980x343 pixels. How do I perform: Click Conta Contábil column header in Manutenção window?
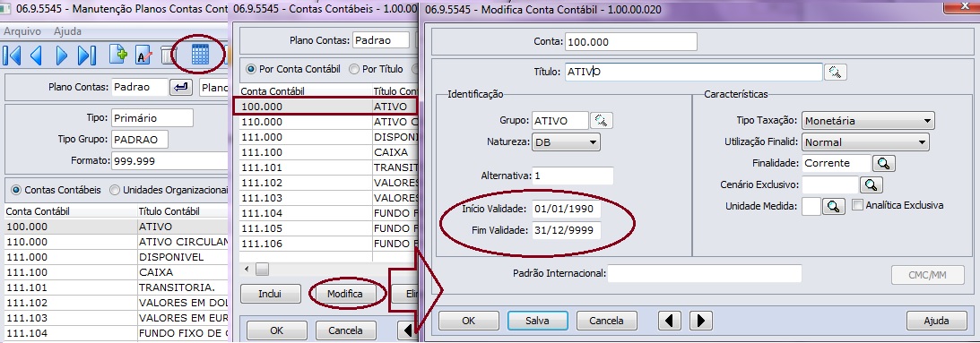71,211
